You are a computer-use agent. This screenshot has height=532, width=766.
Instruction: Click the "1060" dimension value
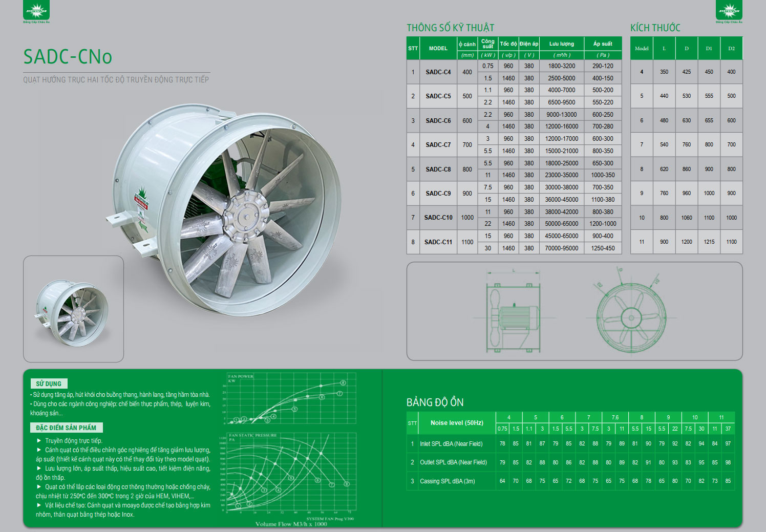pos(687,218)
